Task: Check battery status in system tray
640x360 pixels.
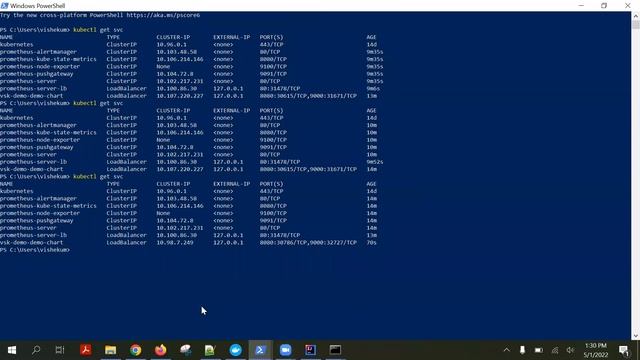Action: tap(539, 350)
